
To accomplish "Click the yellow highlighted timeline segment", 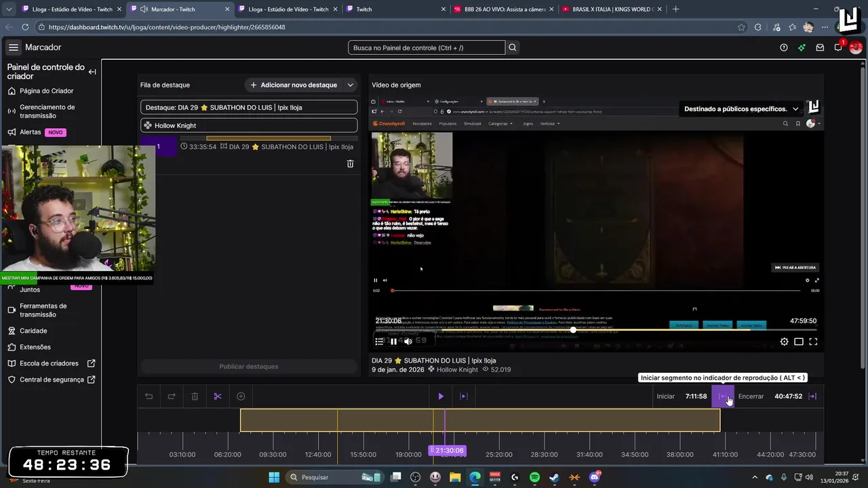I will (480, 420).
